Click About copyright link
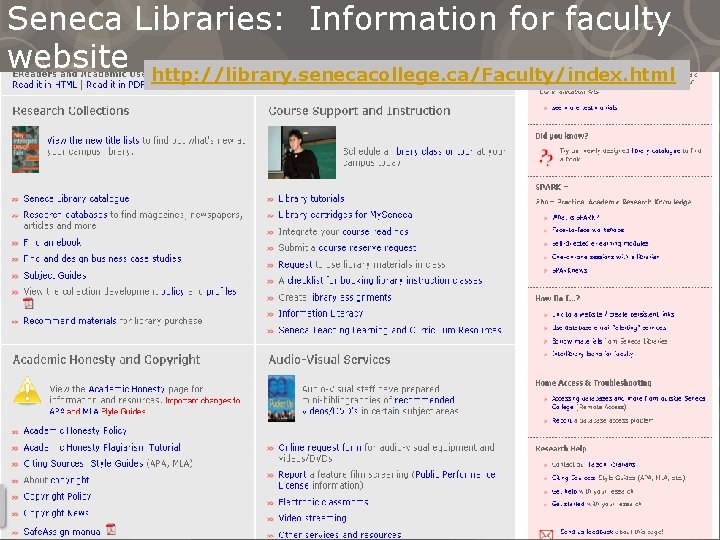 coord(56,480)
